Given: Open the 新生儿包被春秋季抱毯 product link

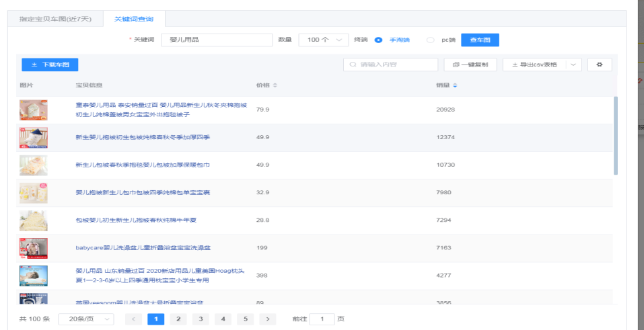Looking at the screenshot, I should click(143, 165).
